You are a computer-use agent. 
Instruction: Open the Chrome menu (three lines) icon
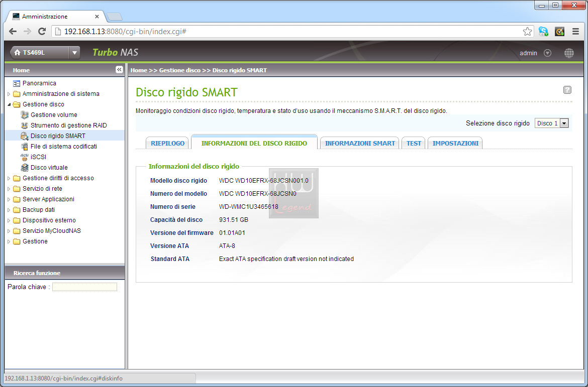[x=575, y=32]
